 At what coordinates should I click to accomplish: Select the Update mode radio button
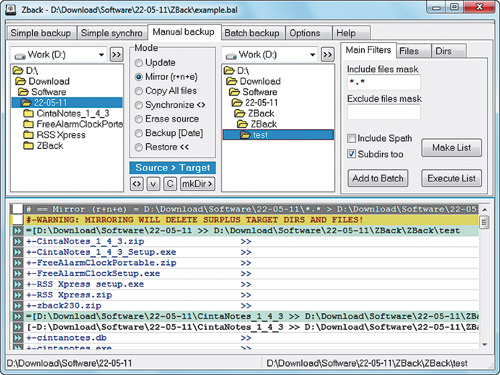coord(139,63)
